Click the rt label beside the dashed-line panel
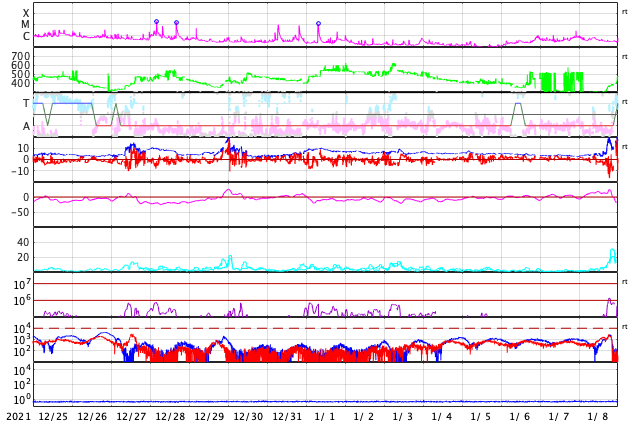634x424 pixels. pyautogui.click(x=625, y=327)
